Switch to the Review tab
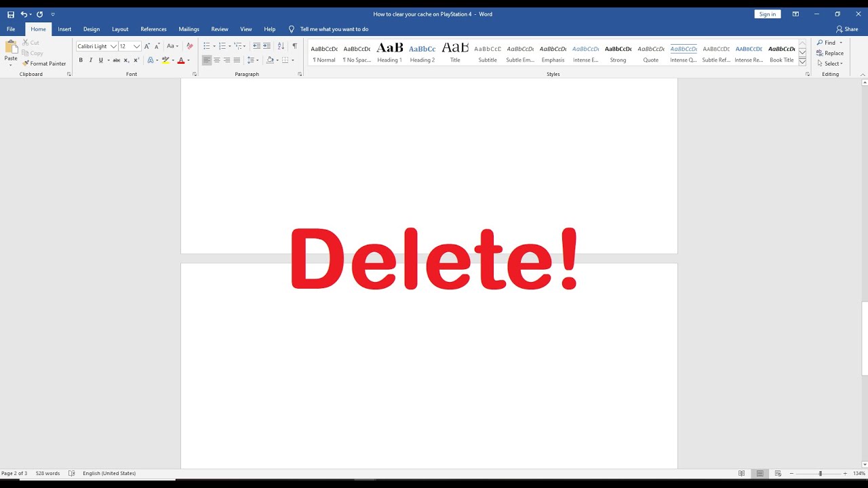Image resolution: width=868 pixels, height=488 pixels. click(x=220, y=29)
